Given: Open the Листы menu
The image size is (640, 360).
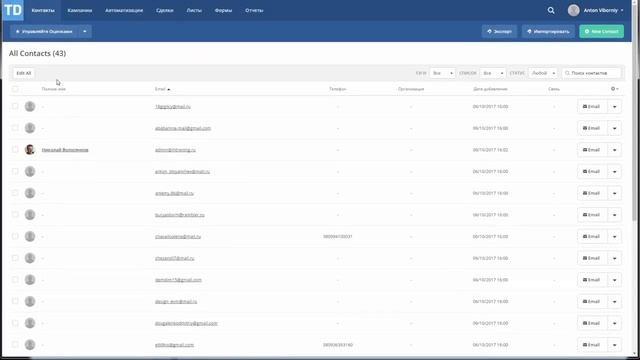Looking at the screenshot, I should tap(194, 10).
